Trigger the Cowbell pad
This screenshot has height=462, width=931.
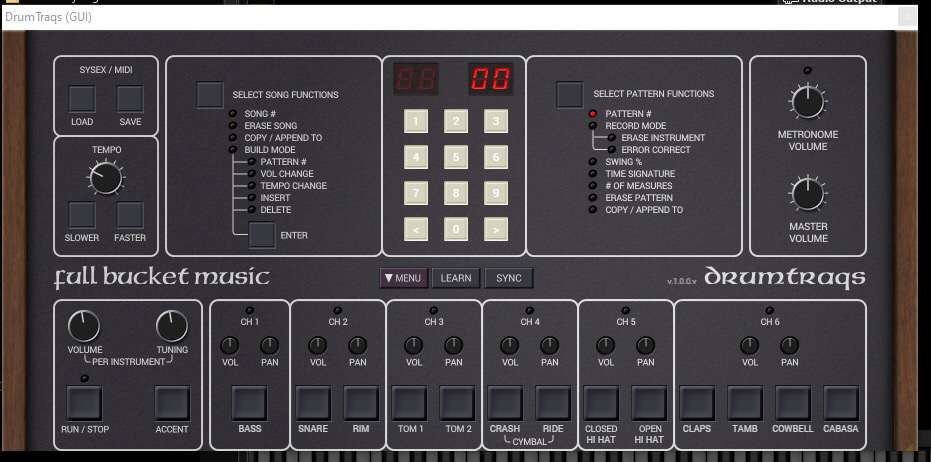(793, 403)
